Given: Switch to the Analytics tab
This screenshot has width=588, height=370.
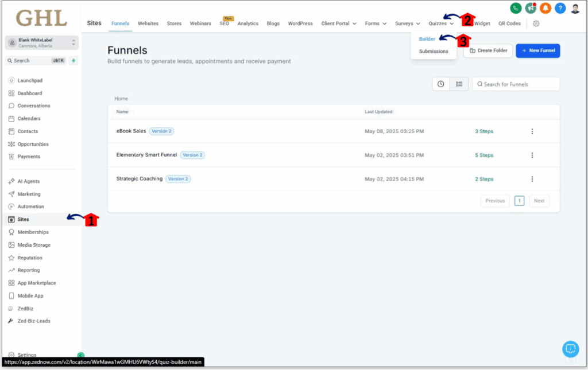Looking at the screenshot, I should [x=248, y=24].
